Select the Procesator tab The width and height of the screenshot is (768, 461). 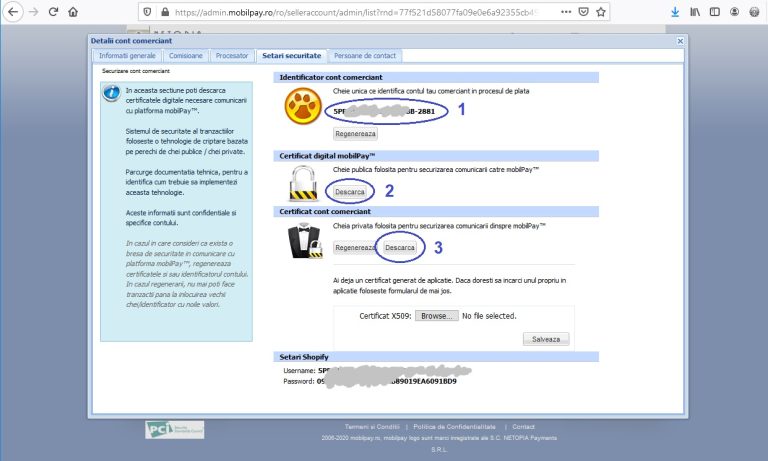coord(232,56)
